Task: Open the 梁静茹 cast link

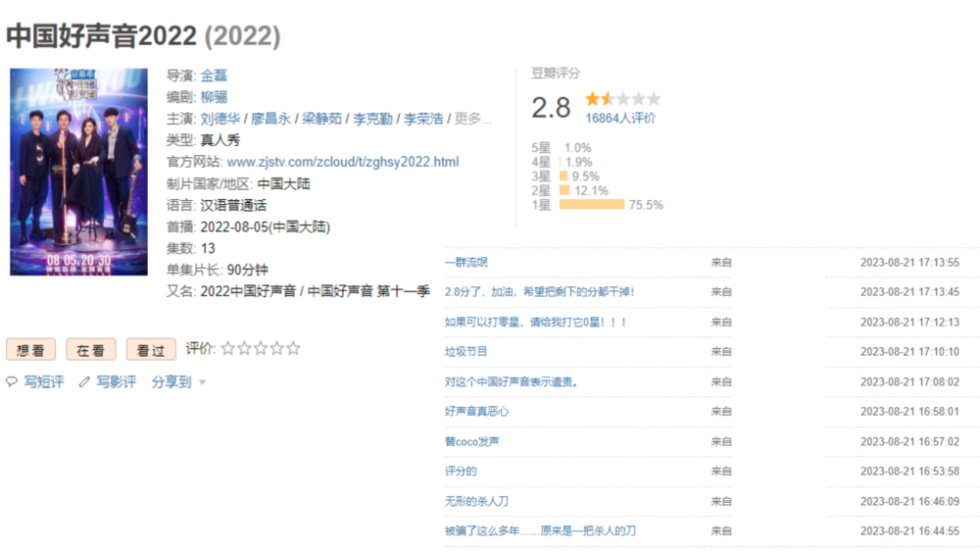Action: 320,119
